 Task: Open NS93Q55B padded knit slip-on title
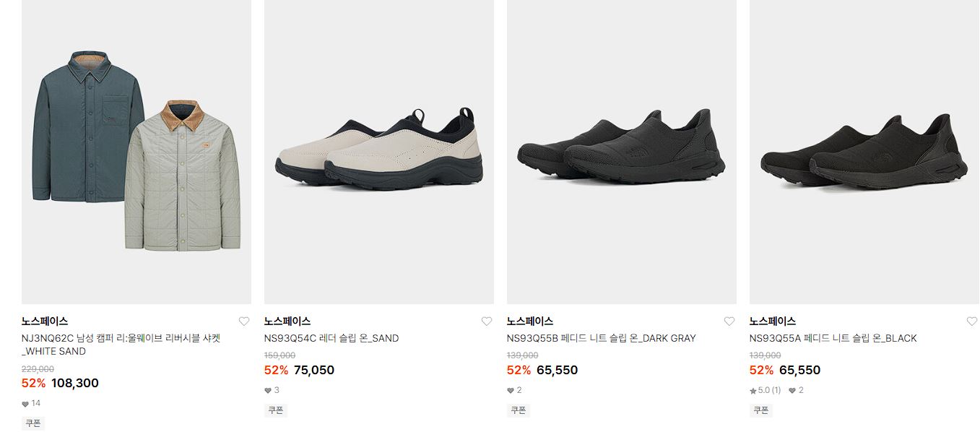[x=602, y=338]
